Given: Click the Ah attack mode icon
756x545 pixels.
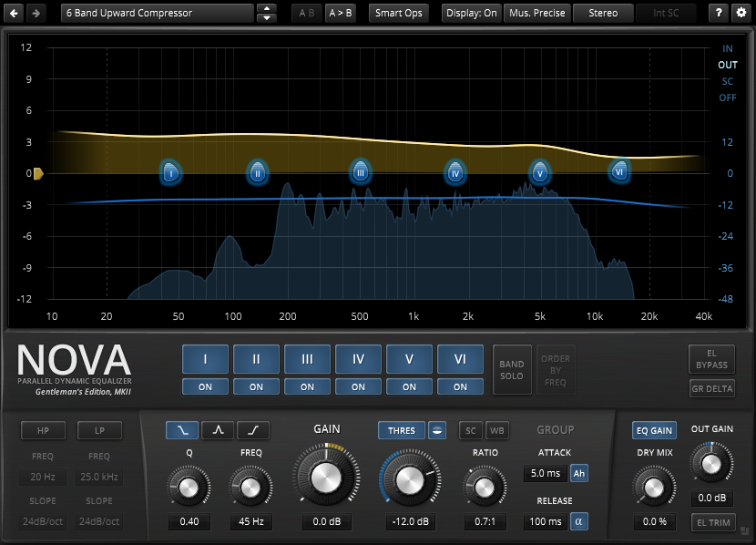Looking at the screenshot, I should [578, 473].
